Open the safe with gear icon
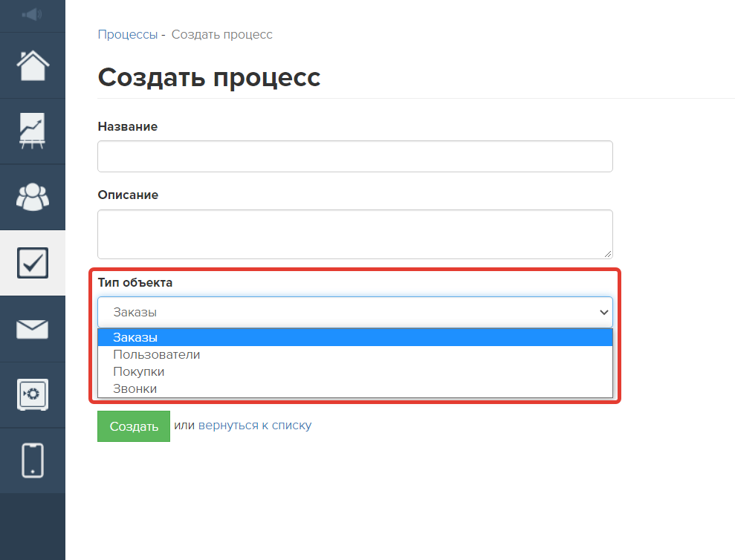Screen dimensions: 735x560 pos(33,394)
